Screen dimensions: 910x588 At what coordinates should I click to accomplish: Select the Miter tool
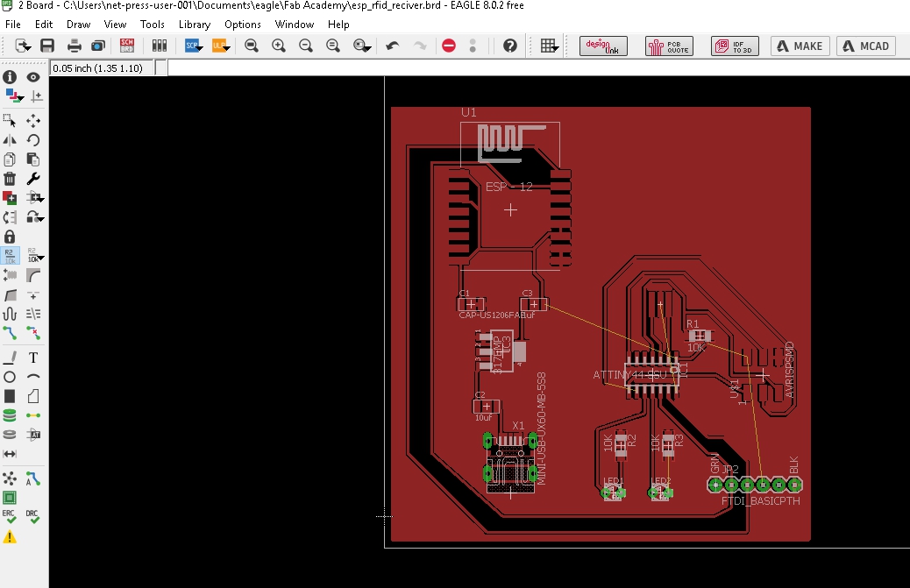pos(33,275)
